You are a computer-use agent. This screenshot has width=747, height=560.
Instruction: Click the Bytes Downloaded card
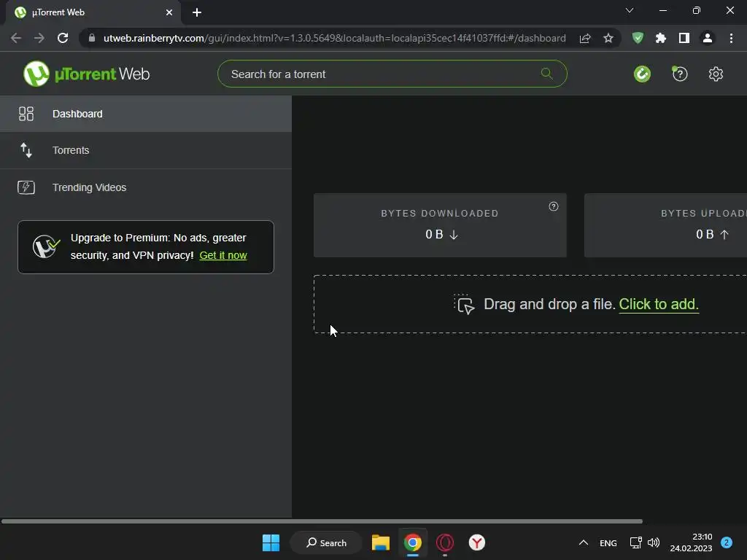pos(440,225)
